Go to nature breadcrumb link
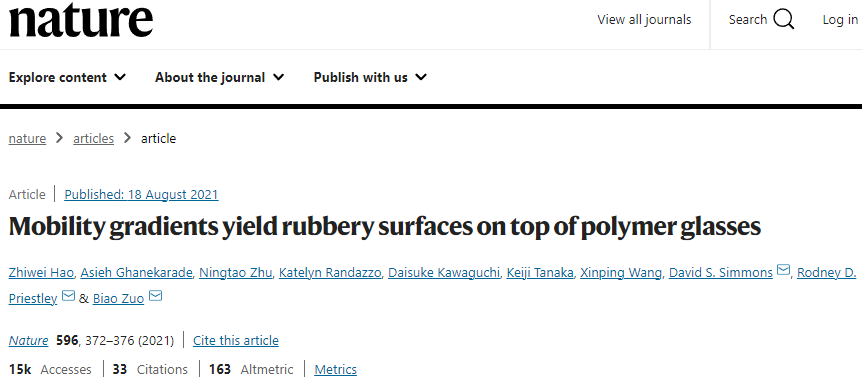 pos(27,138)
